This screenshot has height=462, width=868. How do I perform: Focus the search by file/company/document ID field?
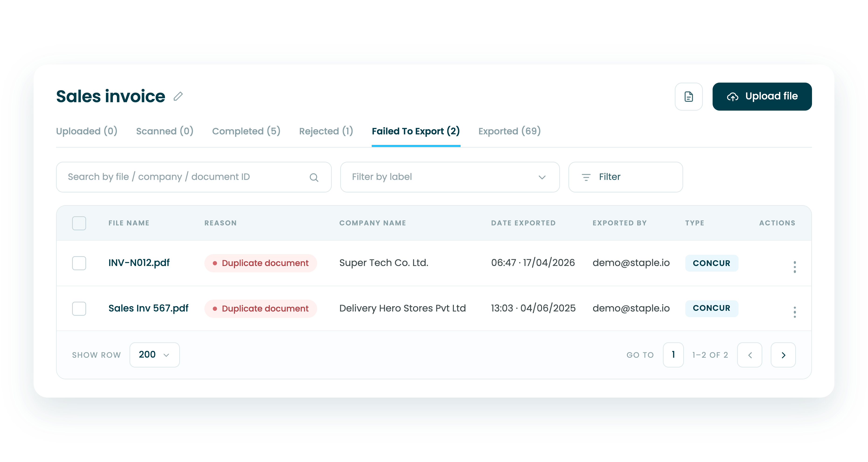click(194, 177)
